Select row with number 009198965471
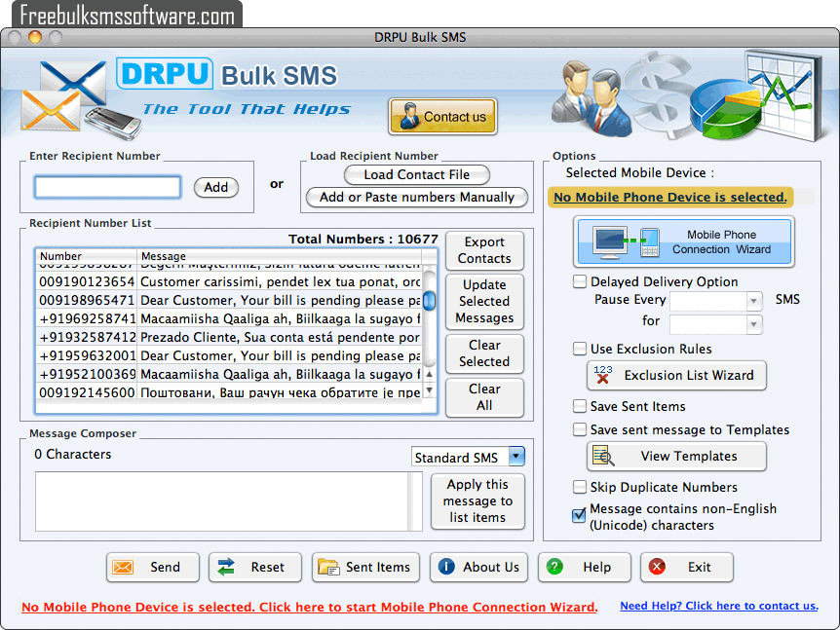 [x=229, y=300]
